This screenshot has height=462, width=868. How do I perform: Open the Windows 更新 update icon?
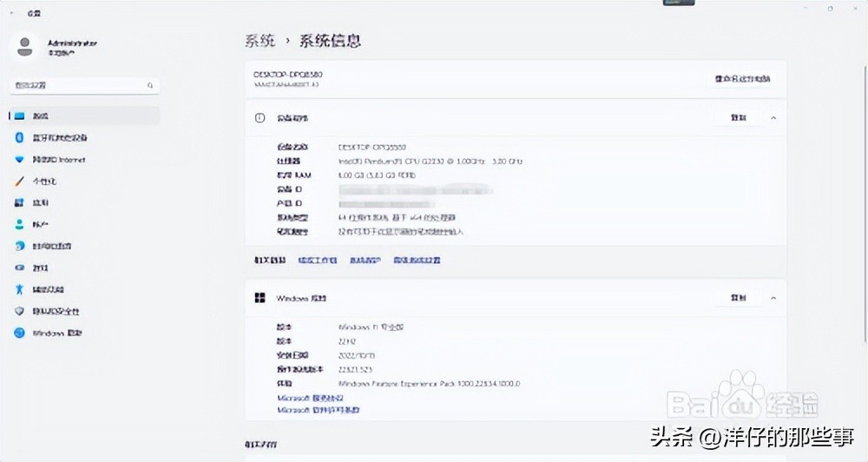(19, 333)
